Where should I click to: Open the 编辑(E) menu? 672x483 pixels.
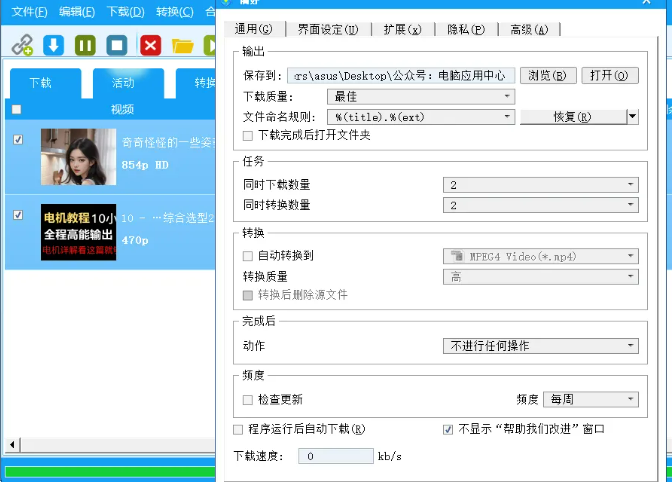pyautogui.click(x=77, y=12)
